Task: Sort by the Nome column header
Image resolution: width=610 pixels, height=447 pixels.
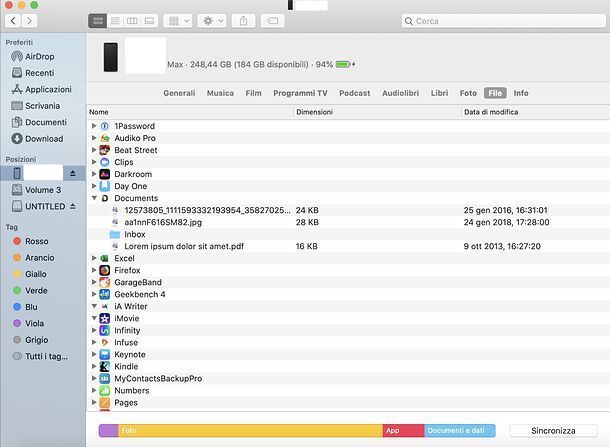Action: click(190, 112)
